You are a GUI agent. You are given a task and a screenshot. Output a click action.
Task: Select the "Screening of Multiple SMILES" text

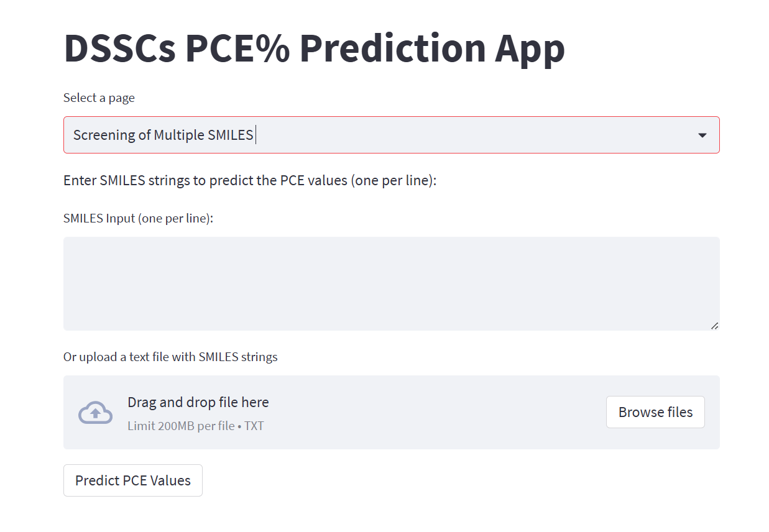click(x=163, y=135)
